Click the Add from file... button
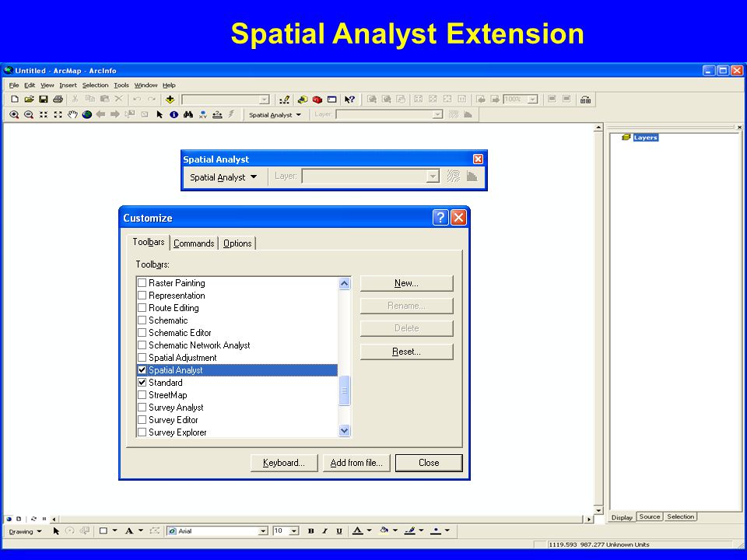Image resolution: width=747 pixels, height=560 pixels. (x=356, y=463)
